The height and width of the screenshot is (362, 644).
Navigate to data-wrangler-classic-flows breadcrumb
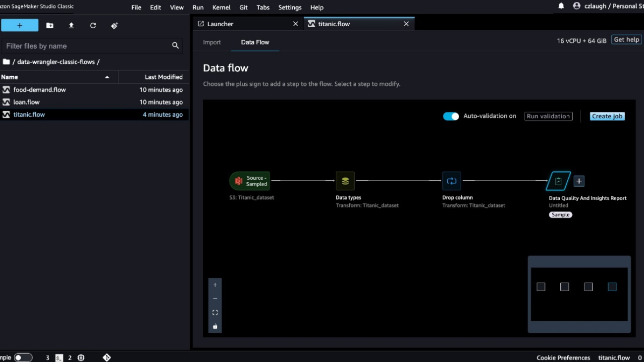[x=56, y=62]
